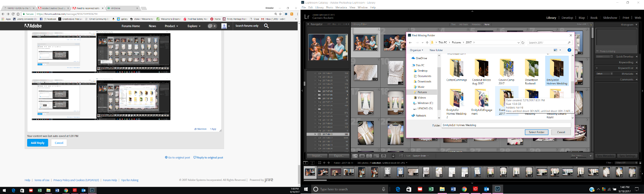The width and height of the screenshot is (644, 194).
Task: Click Up arrow in Find Missing Folder dialog
Action: click(x=427, y=43)
